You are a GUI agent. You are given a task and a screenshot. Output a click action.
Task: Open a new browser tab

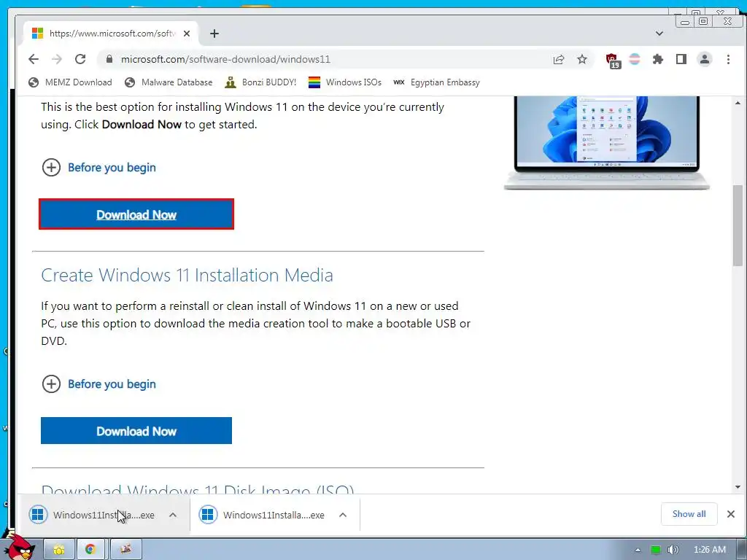point(214,34)
